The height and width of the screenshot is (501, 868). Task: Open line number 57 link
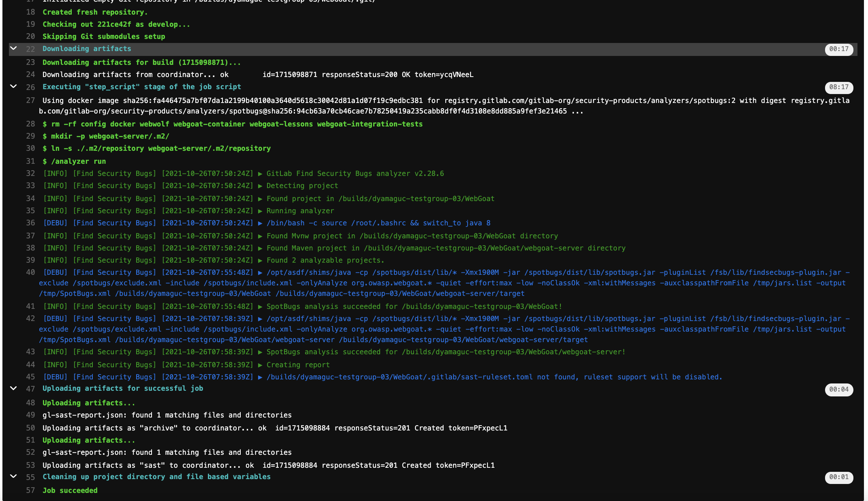[x=30, y=490]
